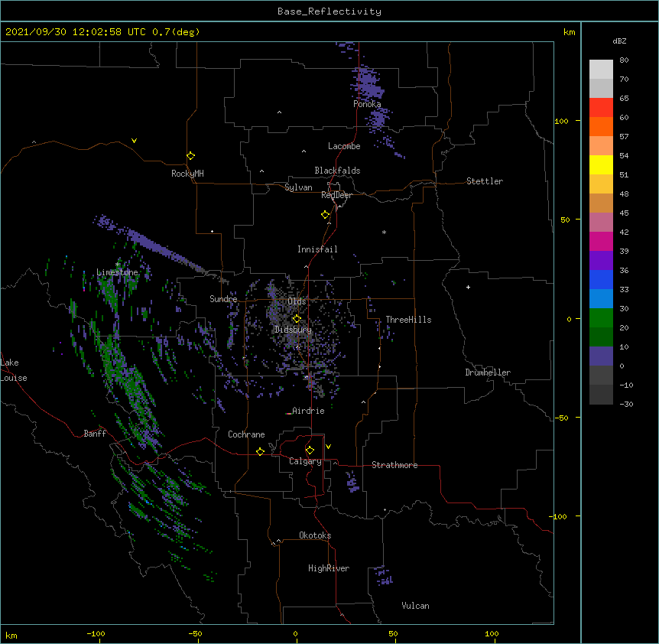
Task: Select the yellow 54 dBZ legend swatch
Action: pyautogui.click(x=601, y=164)
